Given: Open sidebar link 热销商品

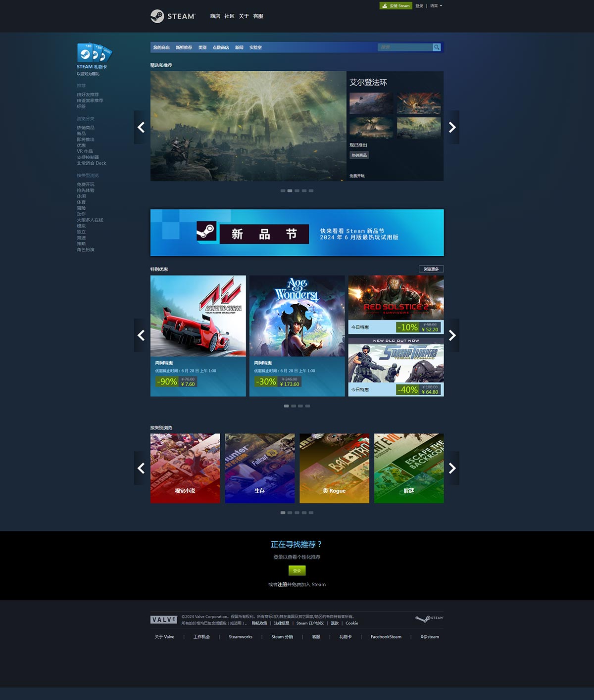Looking at the screenshot, I should pos(86,128).
